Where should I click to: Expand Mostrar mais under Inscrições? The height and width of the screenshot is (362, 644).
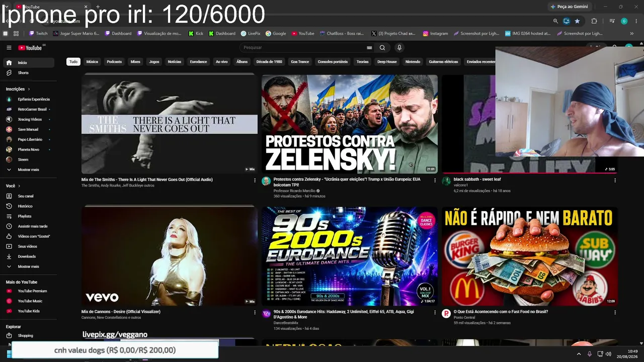29,169
